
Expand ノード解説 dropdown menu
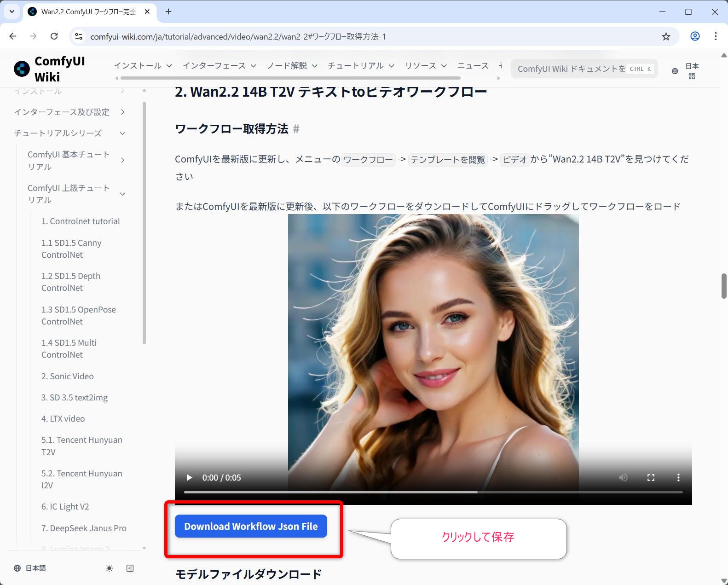292,66
